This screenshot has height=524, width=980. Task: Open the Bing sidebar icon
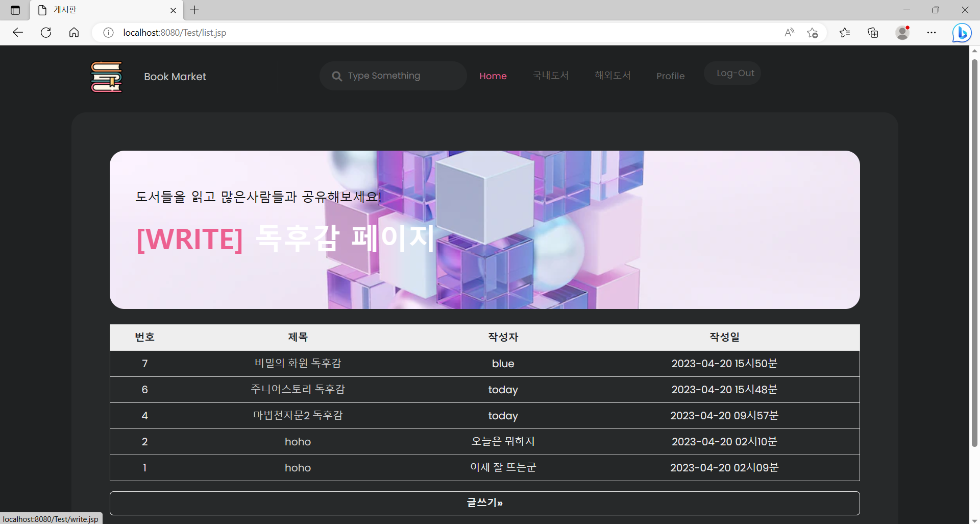[x=962, y=32]
